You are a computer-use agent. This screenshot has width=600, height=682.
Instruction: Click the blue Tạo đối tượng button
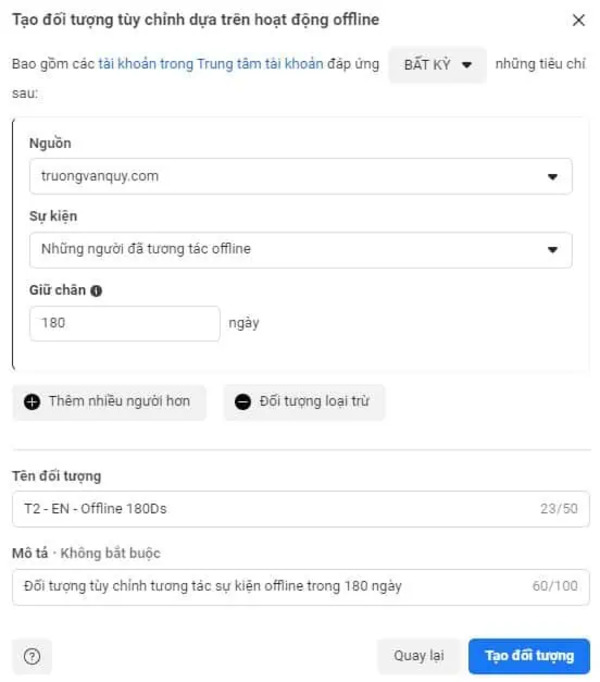click(x=529, y=656)
